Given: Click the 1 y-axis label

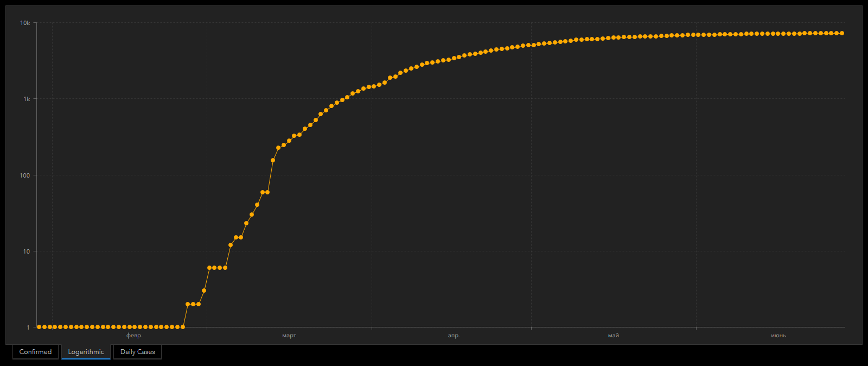Looking at the screenshot, I should coord(28,327).
